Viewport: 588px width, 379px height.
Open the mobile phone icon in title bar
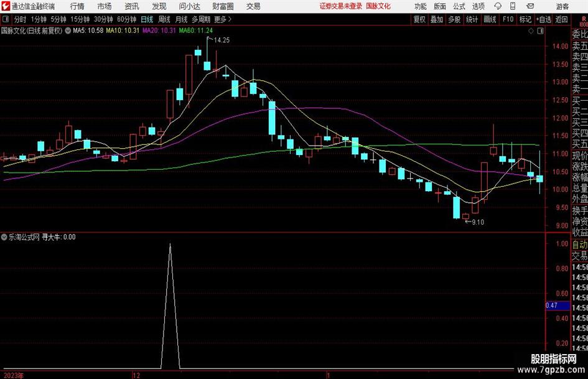[513, 6]
